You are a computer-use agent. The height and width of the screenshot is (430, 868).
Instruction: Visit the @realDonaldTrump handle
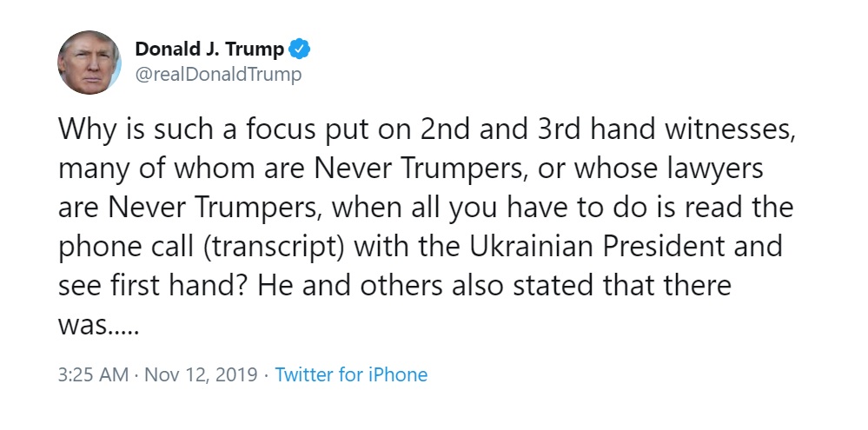(219, 74)
